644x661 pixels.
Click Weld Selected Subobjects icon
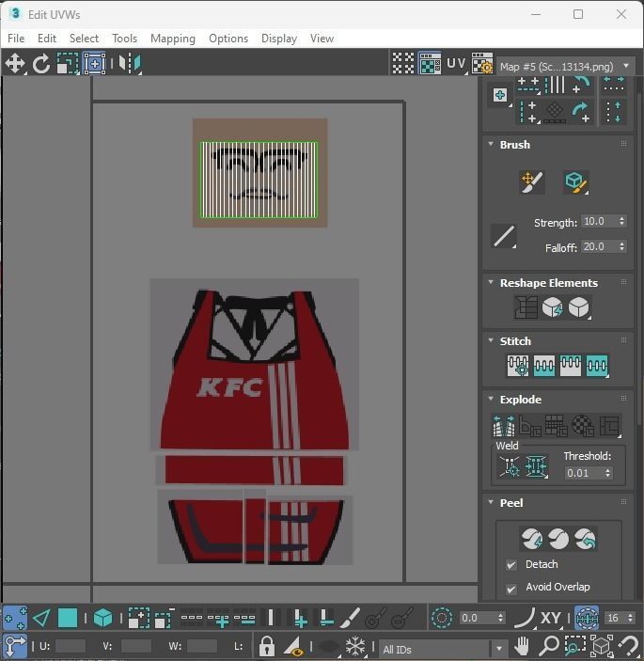pyautogui.click(x=536, y=466)
